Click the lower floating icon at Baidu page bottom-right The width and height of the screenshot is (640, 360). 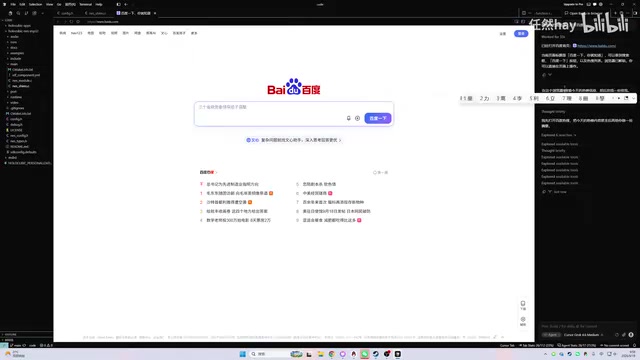click(x=523, y=321)
